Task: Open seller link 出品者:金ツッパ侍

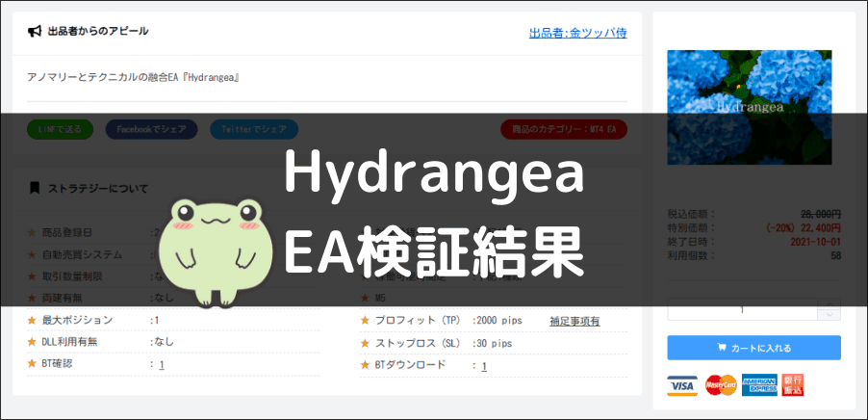Action: [578, 33]
